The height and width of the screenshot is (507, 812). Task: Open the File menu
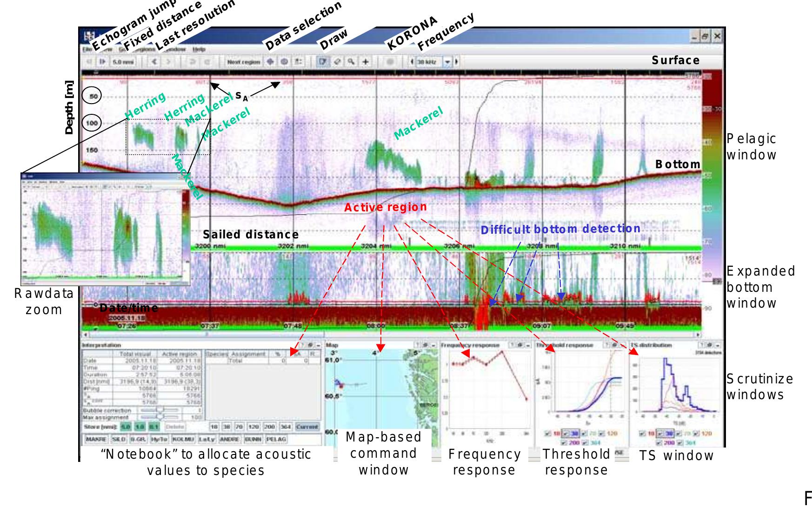tap(87, 49)
